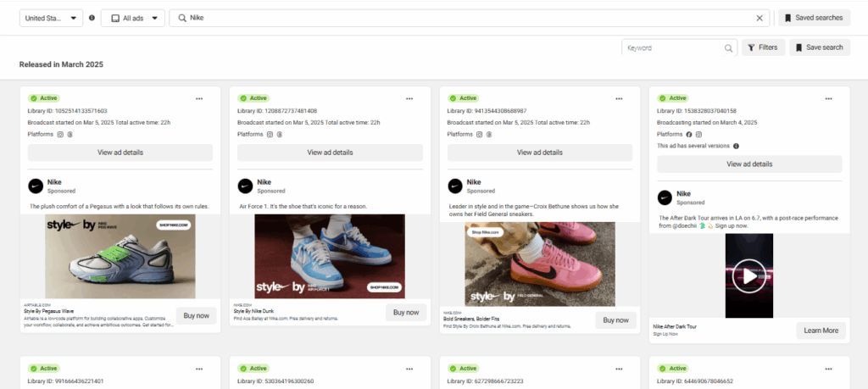Click Threads platform icon on Air Force 1 ad
The image size is (868, 389).
pos(280,135)
